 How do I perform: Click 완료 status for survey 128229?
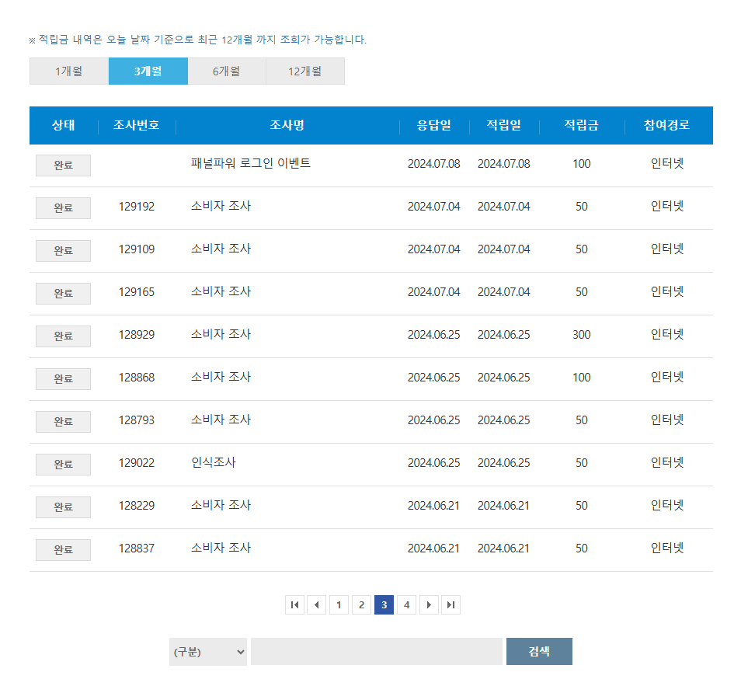tap(64, 507)
